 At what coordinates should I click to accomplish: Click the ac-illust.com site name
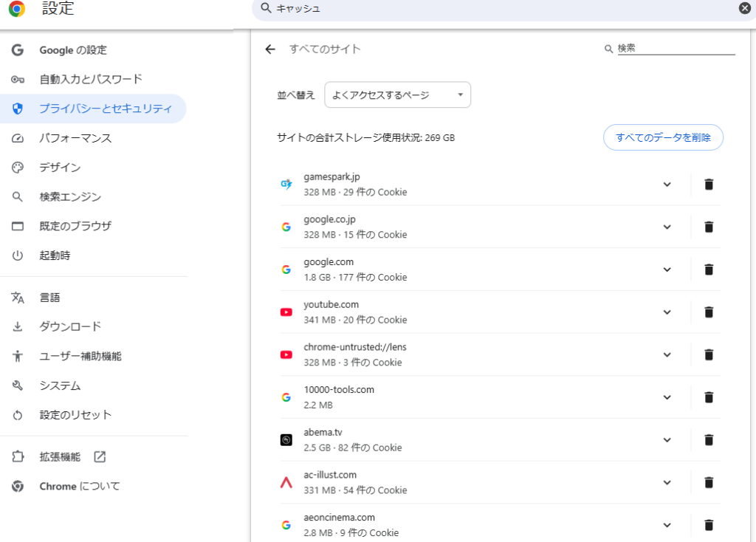click(330, 475)
